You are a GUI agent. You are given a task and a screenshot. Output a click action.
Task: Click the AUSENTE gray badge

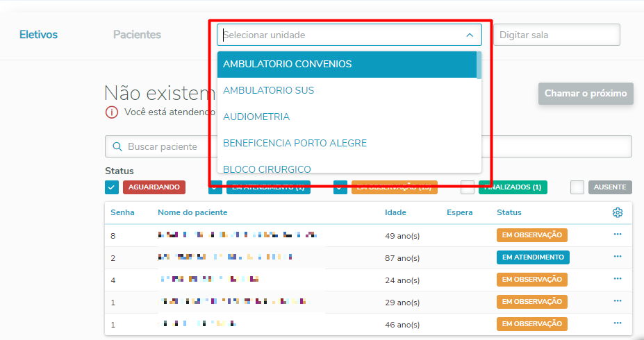coord(610,187)
